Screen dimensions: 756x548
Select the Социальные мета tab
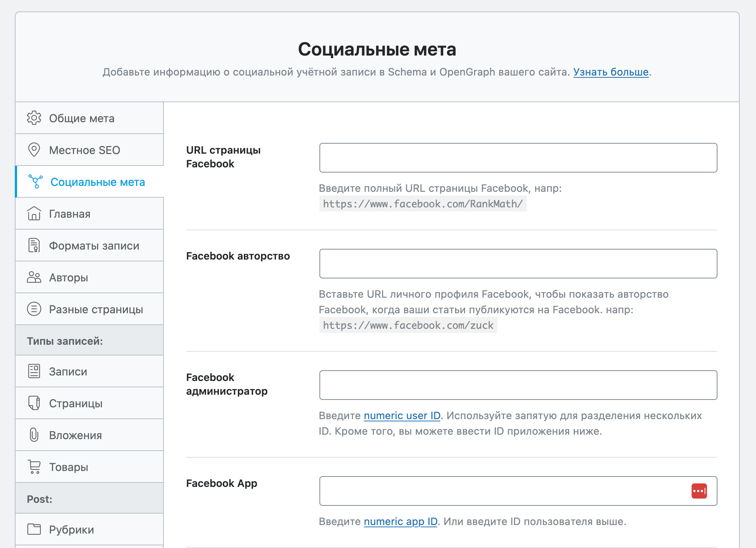tap(89, 182)
